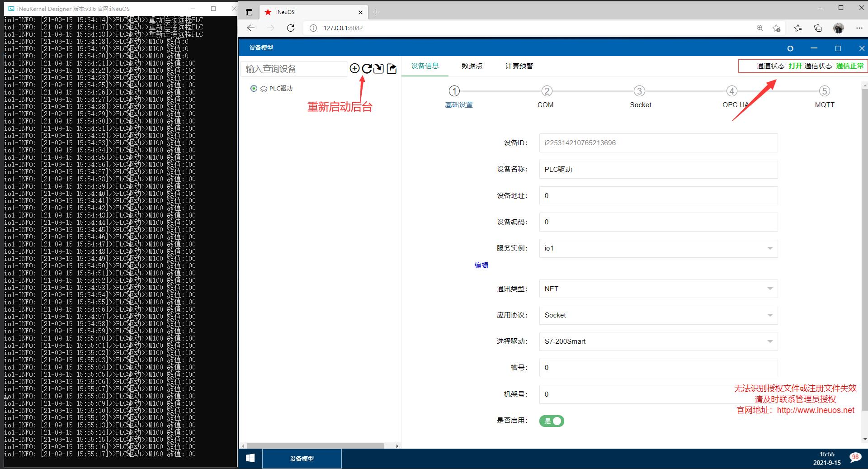Screen dimensions: 868x469
Task: Select the PLC驱动 radio button
Action: (254, 89)
